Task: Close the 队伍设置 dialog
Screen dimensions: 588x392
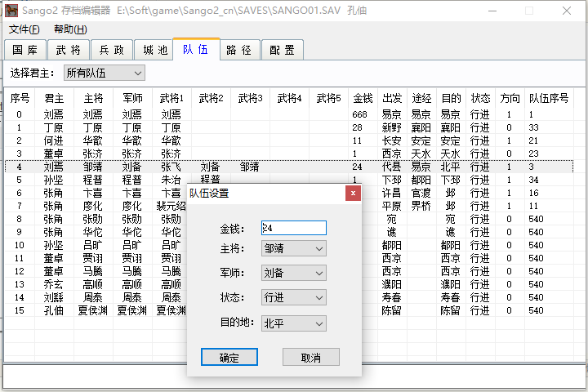Action: coord(352,194)
